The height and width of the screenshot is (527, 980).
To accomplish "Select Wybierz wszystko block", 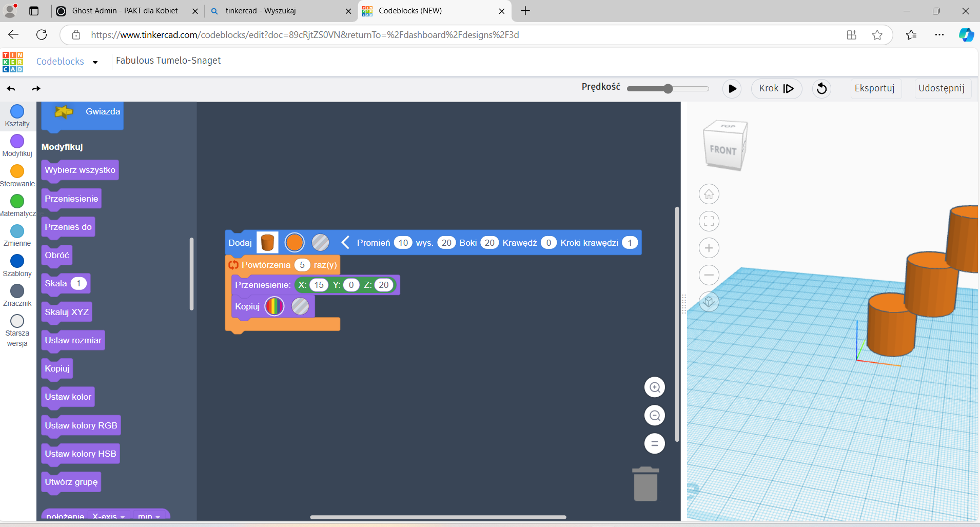I will (80, 170).
